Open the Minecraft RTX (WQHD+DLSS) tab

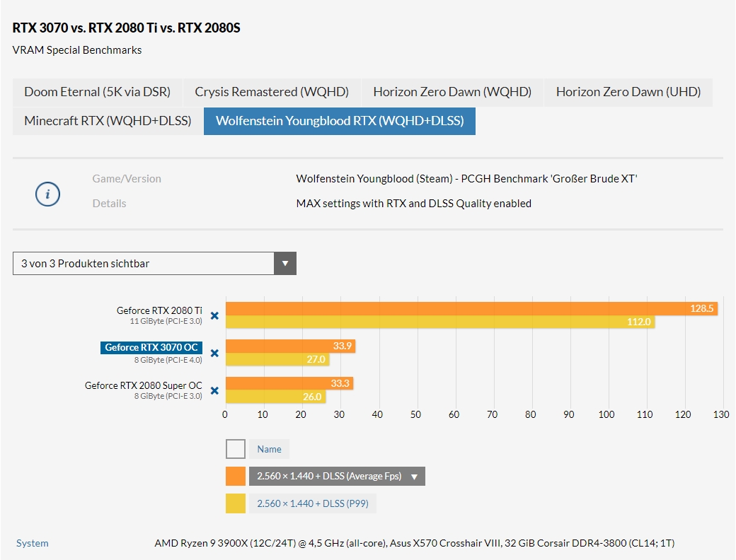[x=108, y=121]
